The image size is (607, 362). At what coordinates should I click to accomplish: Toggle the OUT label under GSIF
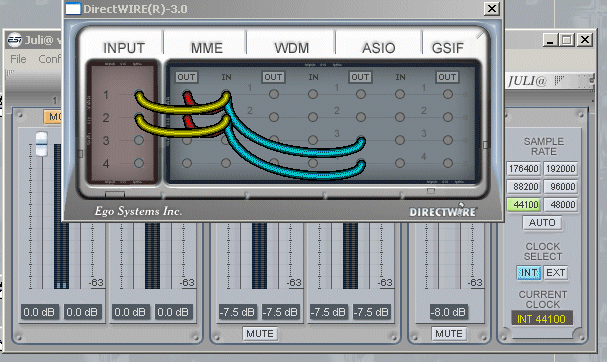447,77
